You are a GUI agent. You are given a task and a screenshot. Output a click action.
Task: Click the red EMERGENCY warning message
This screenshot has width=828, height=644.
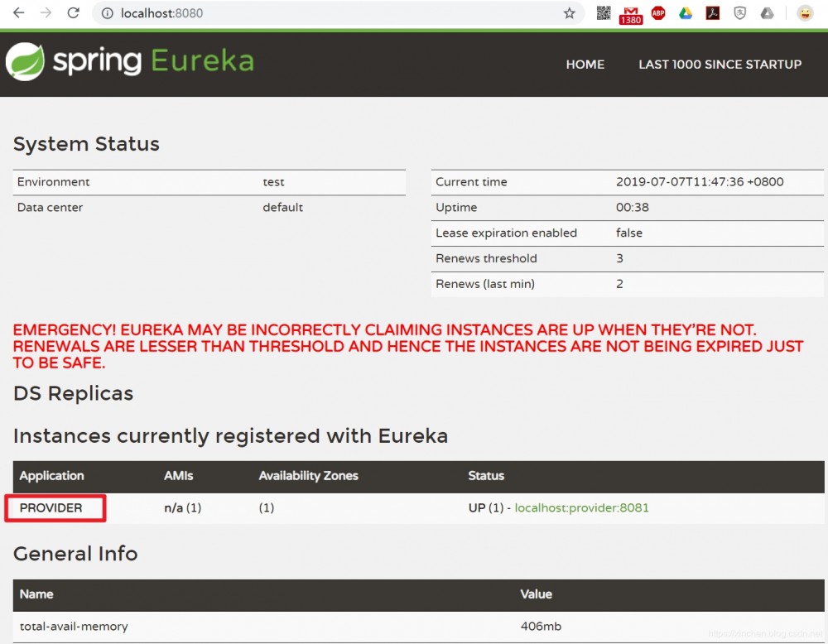tap(407, 346)
